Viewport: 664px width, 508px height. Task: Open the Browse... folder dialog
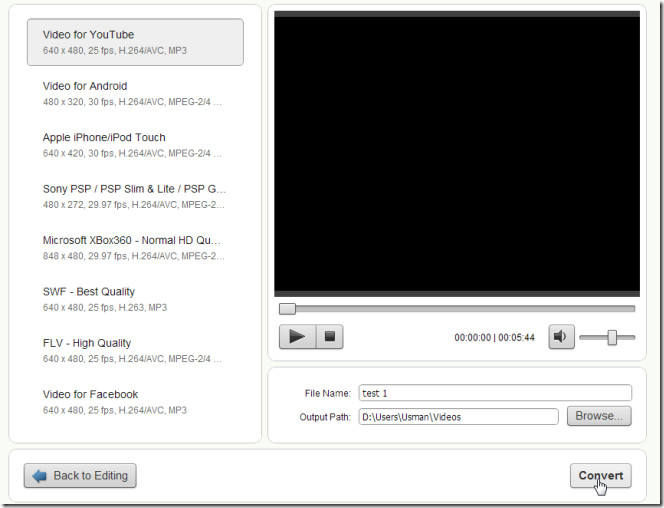(599, 416)
